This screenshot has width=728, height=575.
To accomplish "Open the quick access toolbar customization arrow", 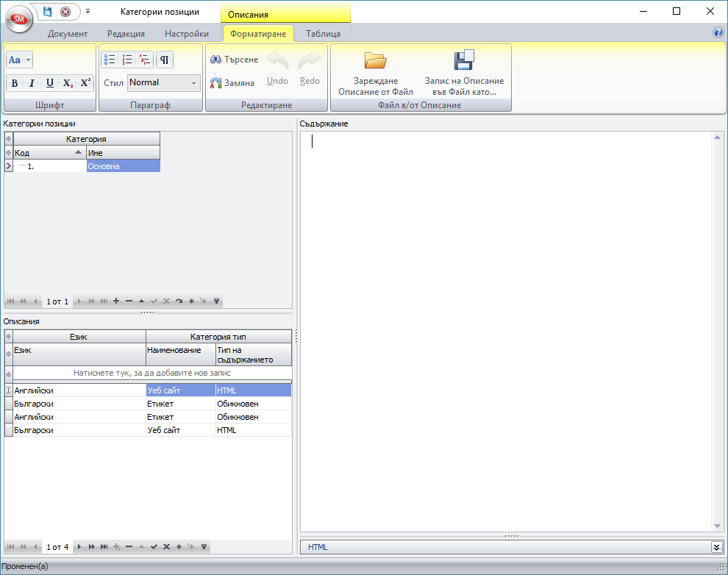I will point(88,11).
